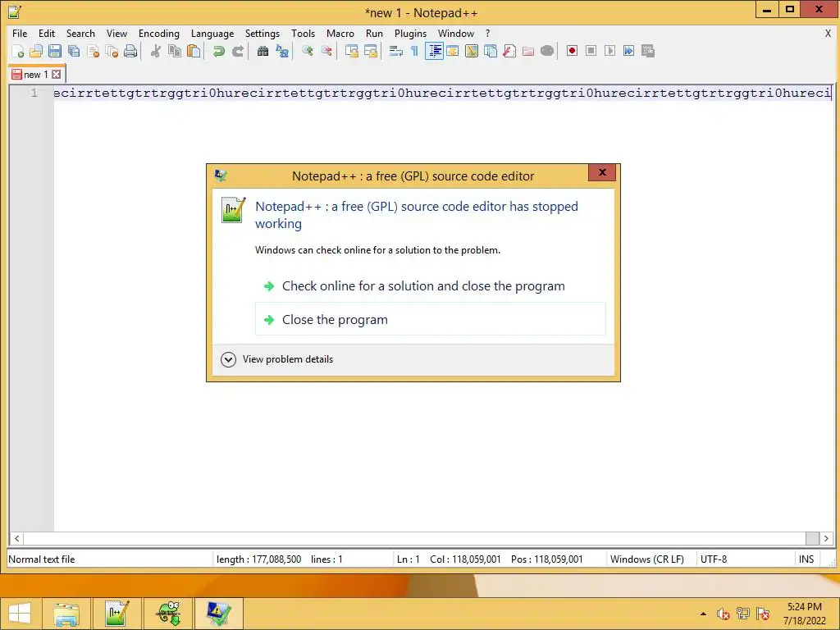Viewport: 840px width, 630px height.
Task: Click the Folder as Workspace icon
Action: pos(528,52)
